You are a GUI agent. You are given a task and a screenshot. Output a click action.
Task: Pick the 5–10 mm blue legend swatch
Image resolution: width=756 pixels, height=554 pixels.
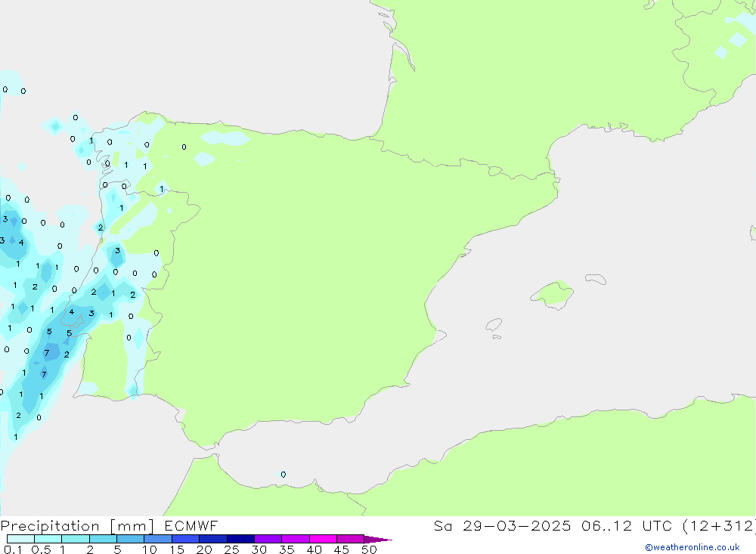pyautogui.click(x=131, y=539)
